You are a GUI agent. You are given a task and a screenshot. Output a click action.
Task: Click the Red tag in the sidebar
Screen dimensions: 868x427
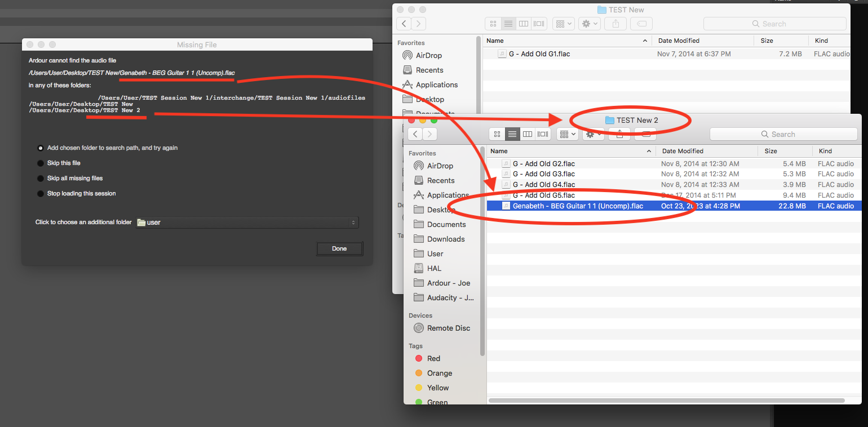(433, 358)
